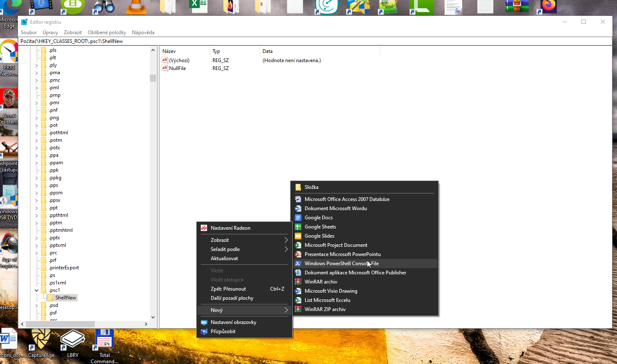
Task: Click the WinRAR archiv icon
Action: [x=298, y=282]
